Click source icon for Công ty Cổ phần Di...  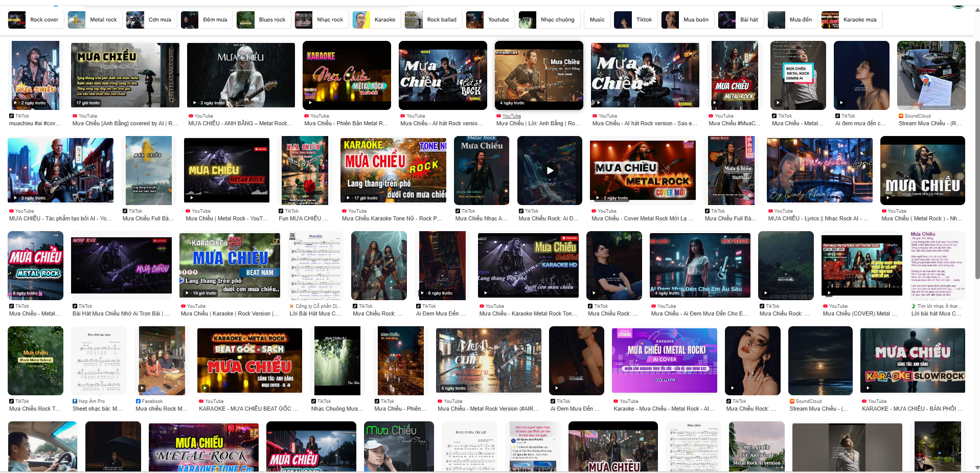292,306
